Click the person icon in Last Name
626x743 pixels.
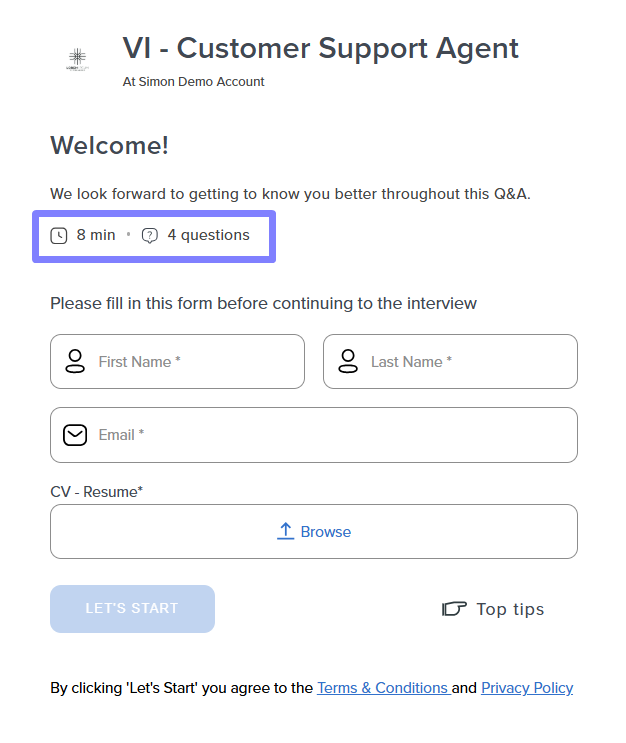[348, 361]
